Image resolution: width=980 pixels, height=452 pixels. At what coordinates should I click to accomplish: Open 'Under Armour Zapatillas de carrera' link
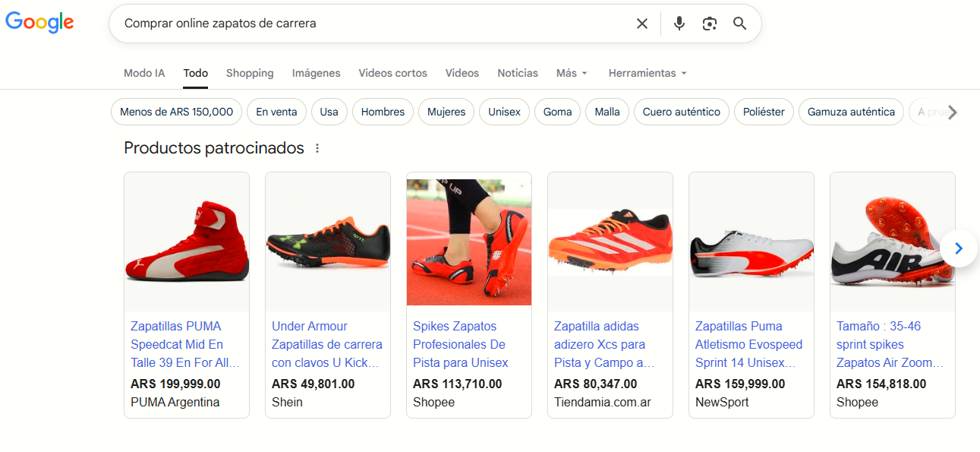tap(327, 344)
